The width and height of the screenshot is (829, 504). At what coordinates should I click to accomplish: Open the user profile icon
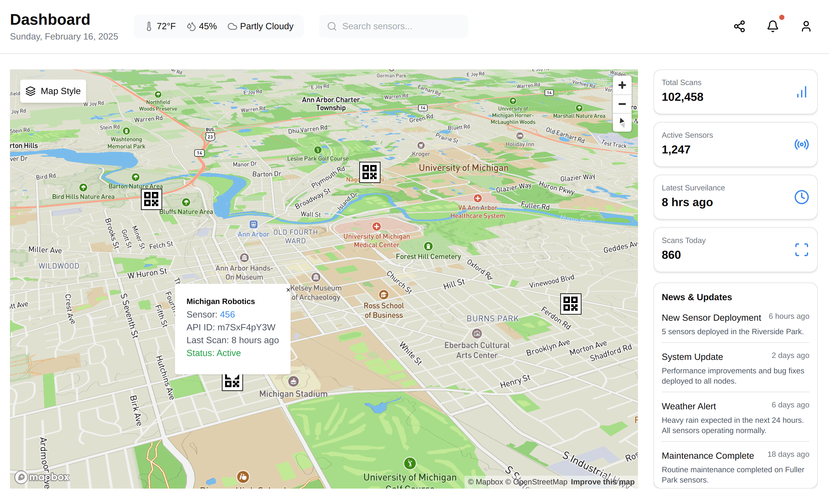click(806, 26)
